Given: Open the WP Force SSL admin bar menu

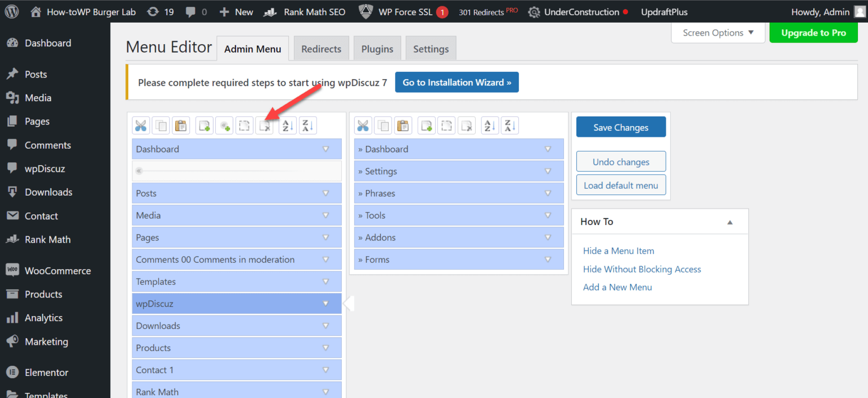Looking at the screenshot, I should pos(403,11).
